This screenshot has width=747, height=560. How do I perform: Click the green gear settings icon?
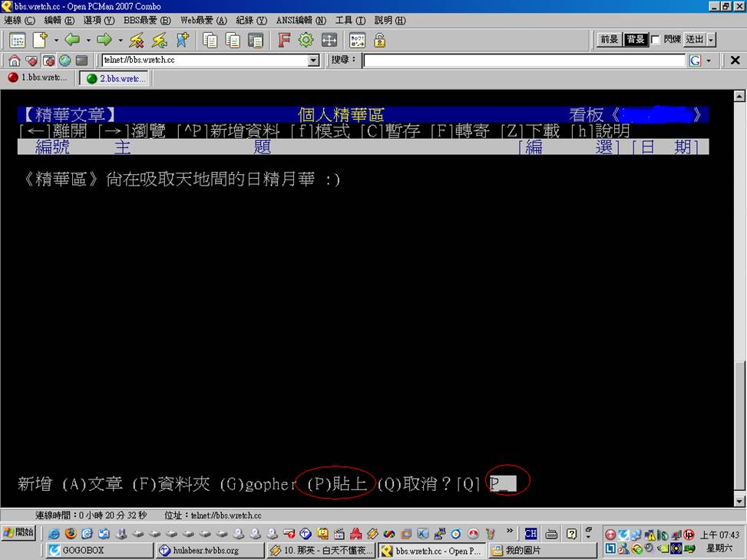tap(306, 40)
